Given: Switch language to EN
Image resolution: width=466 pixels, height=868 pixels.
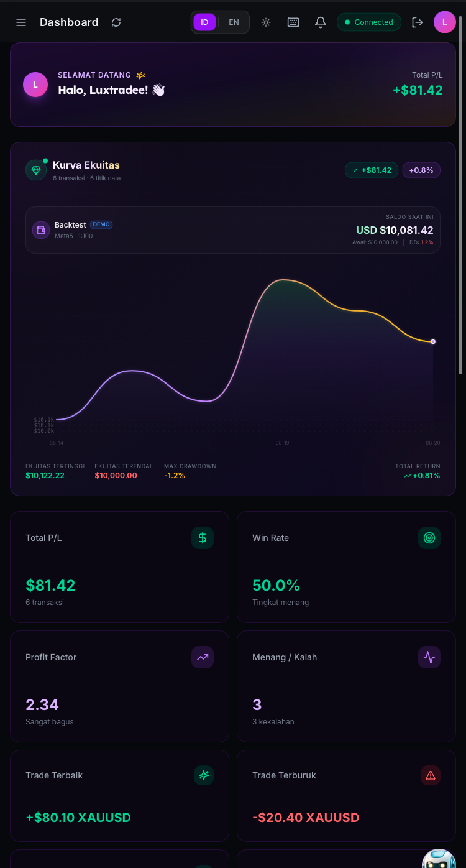Looking at the screenshot, I should [234, 22].
